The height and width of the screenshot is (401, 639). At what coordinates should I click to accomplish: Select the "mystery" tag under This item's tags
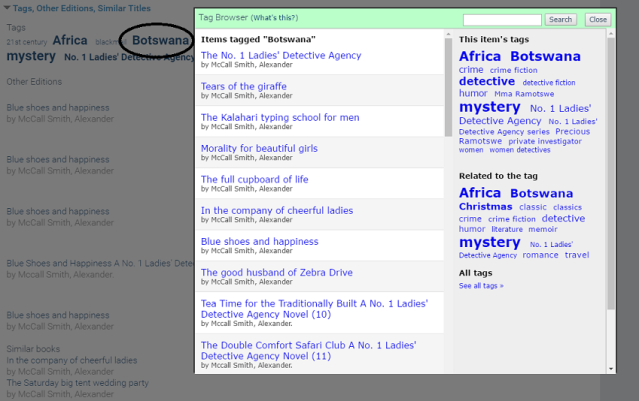point(490,107)
